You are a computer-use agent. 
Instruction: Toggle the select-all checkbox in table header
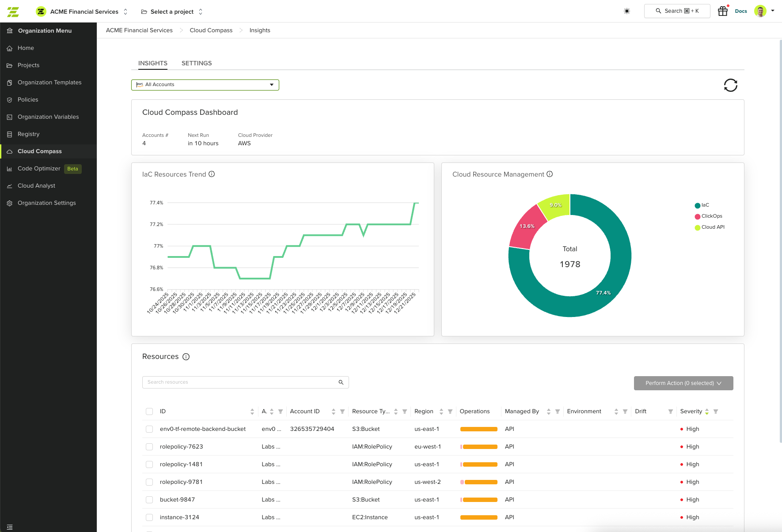point(149,411)
